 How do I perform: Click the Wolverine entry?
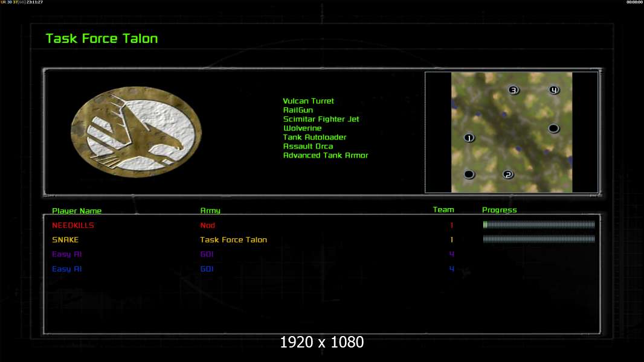click(x=302, y=128)
